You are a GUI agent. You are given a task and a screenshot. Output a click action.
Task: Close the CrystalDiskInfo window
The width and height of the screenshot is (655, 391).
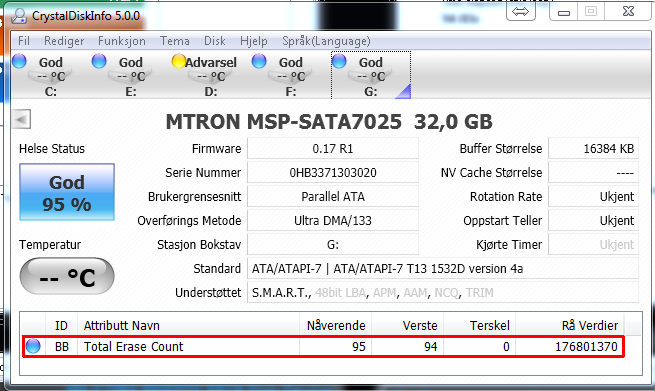[628, 12]
